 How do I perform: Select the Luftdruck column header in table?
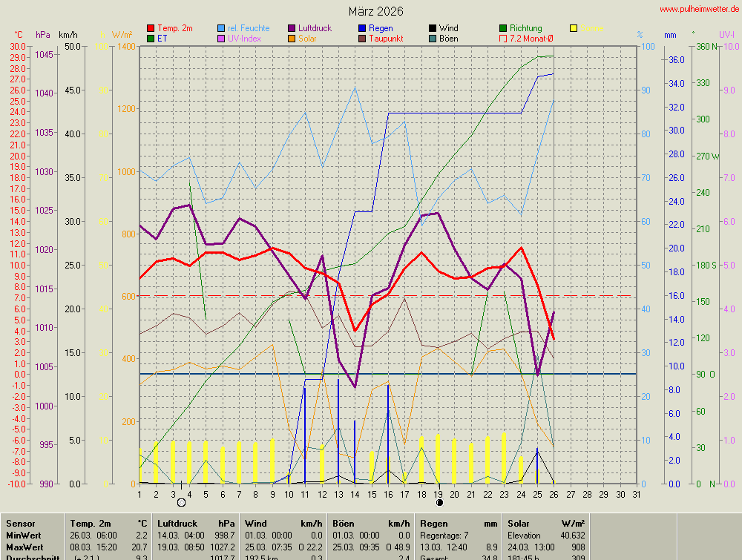177,524
